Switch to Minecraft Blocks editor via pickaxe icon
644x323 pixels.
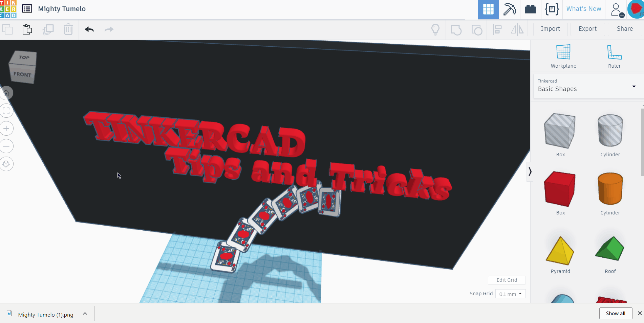pyautogui.click(x=509, y=9)
